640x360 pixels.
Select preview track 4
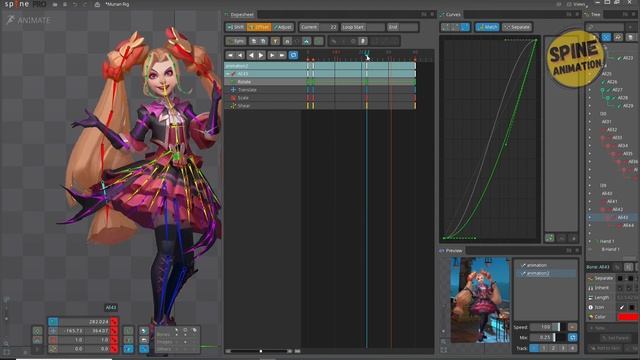[x=573, y=348]
